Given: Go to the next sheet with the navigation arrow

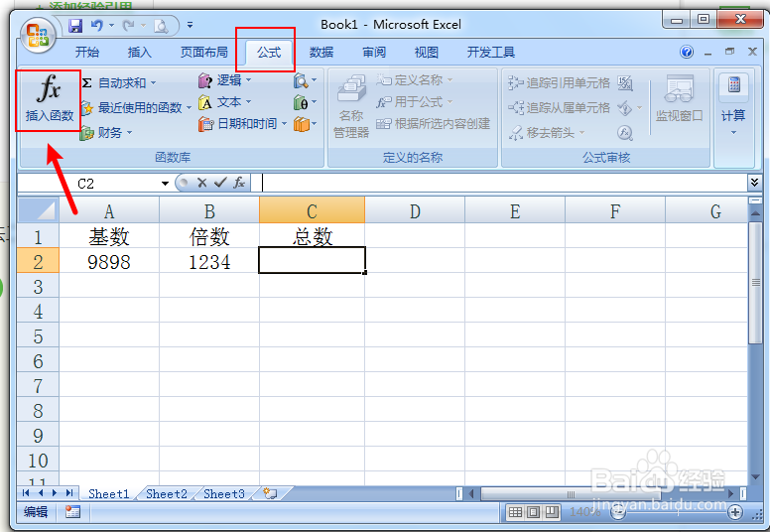Looking at the screenshot, I should [x=54, y=492].
